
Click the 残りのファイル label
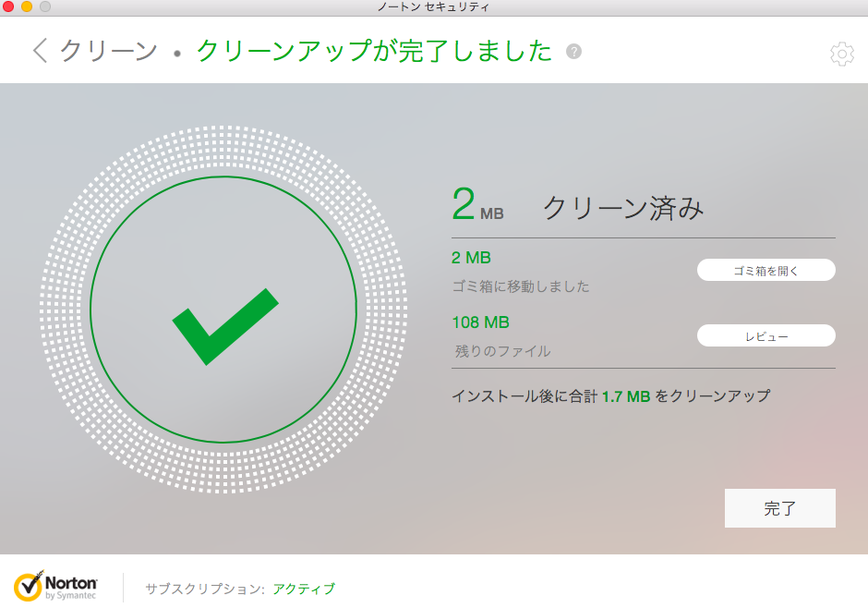tap(502, 351)
